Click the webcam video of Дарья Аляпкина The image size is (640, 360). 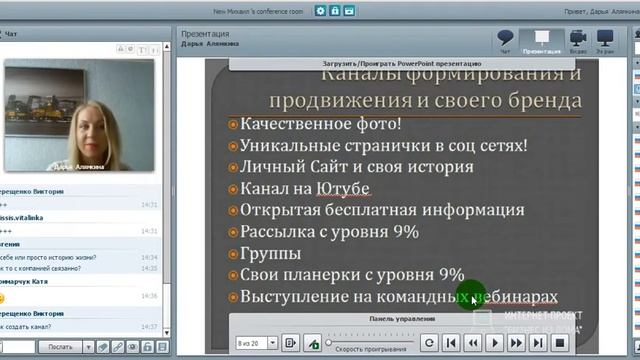(79, 115)
